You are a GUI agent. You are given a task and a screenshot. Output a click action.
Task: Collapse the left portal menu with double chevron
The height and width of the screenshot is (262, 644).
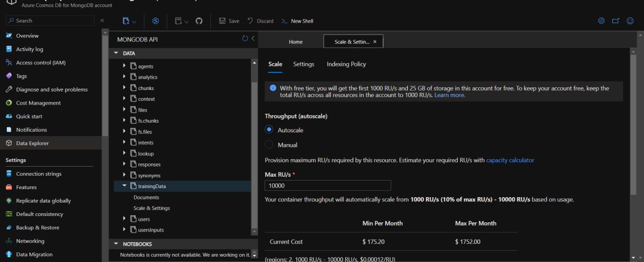click(x=102, y=20)
